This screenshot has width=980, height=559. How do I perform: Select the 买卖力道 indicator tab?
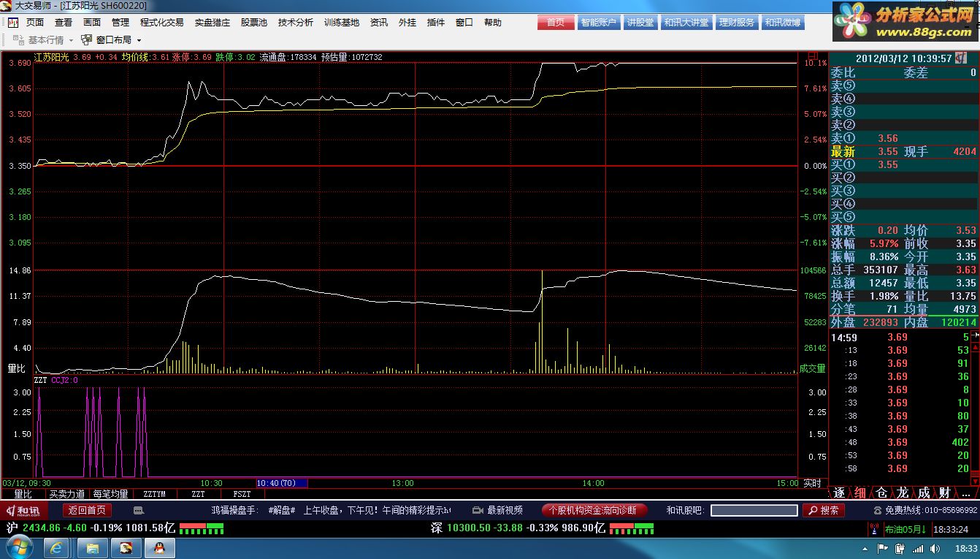tap(67, 494)
